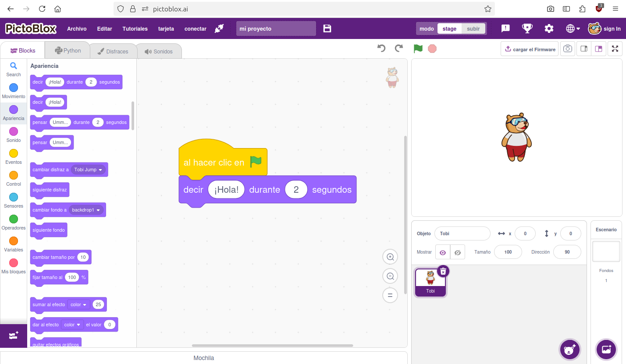
Task: Hide sprite with crossed-eye icon
Action: (458, 252)
